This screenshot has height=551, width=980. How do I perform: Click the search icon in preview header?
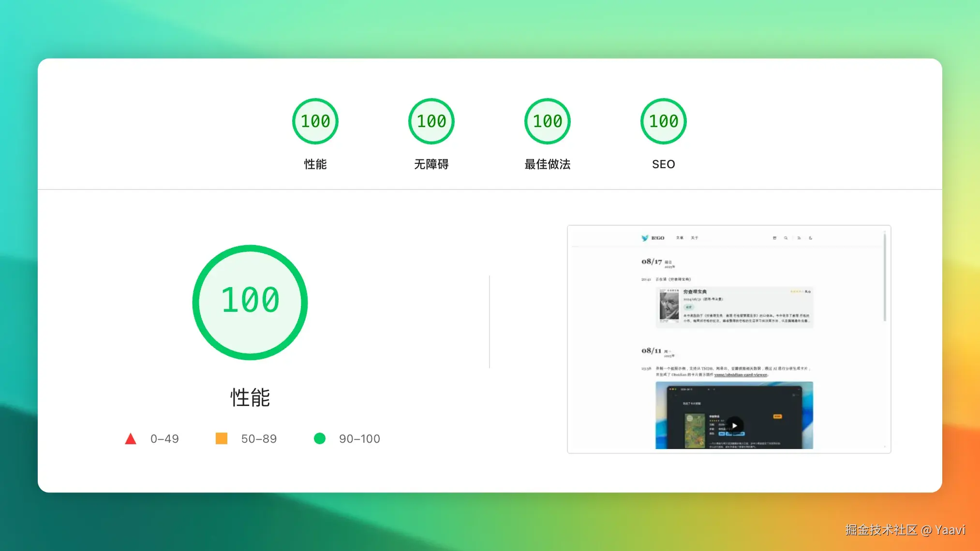[786, 238]
